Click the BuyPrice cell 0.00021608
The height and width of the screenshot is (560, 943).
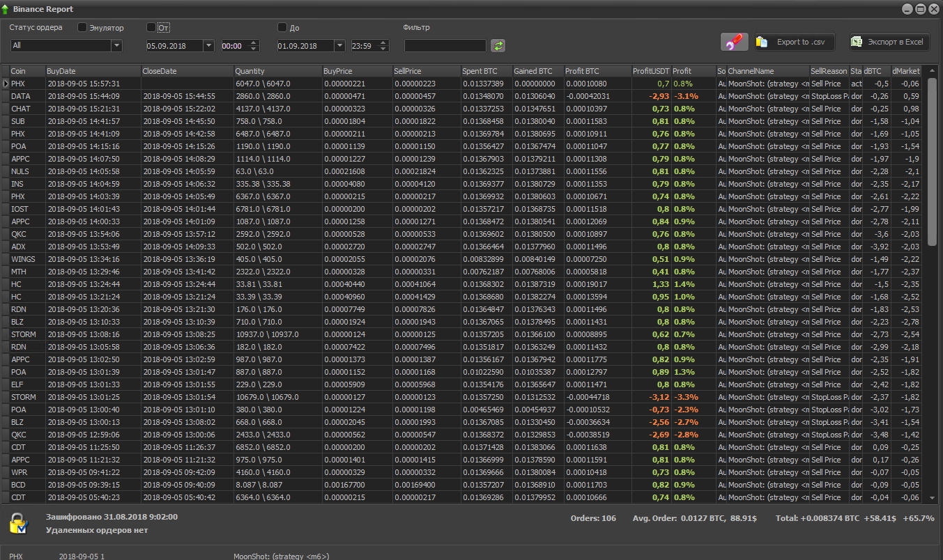[357, 171]
